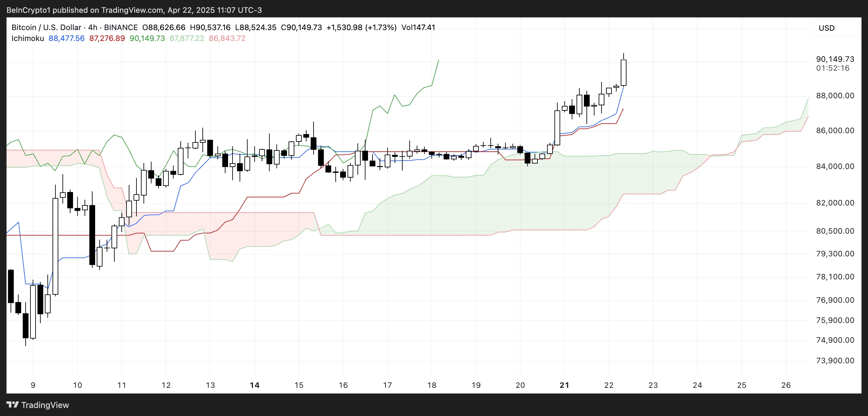Click the USD currency button
868x416 pixels.
tap(826, 28)
